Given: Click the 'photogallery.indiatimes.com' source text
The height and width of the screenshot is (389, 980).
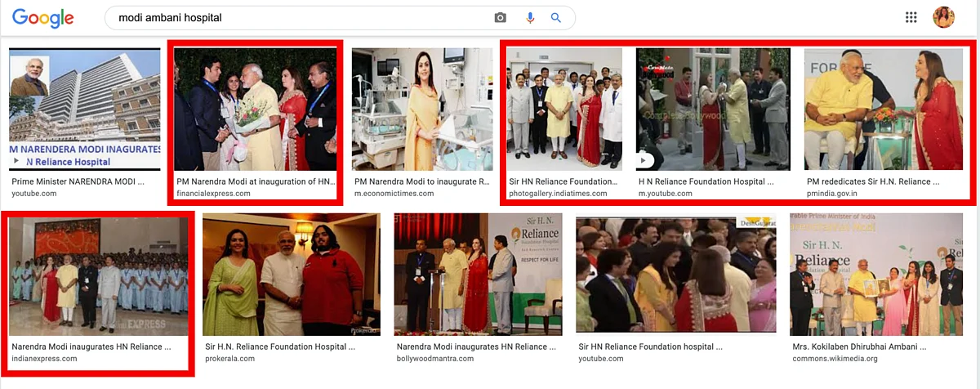Looking at the screenshot, I should click(558, 194).
